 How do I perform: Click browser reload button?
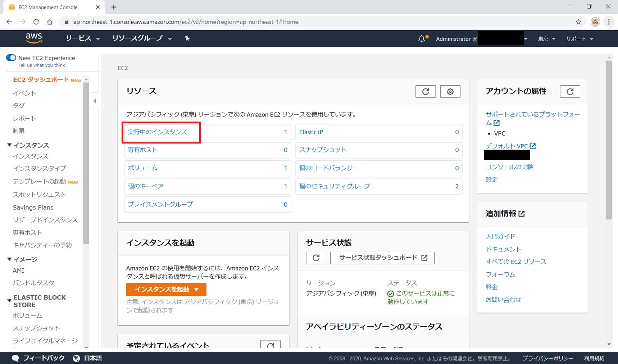coord(36,22)
